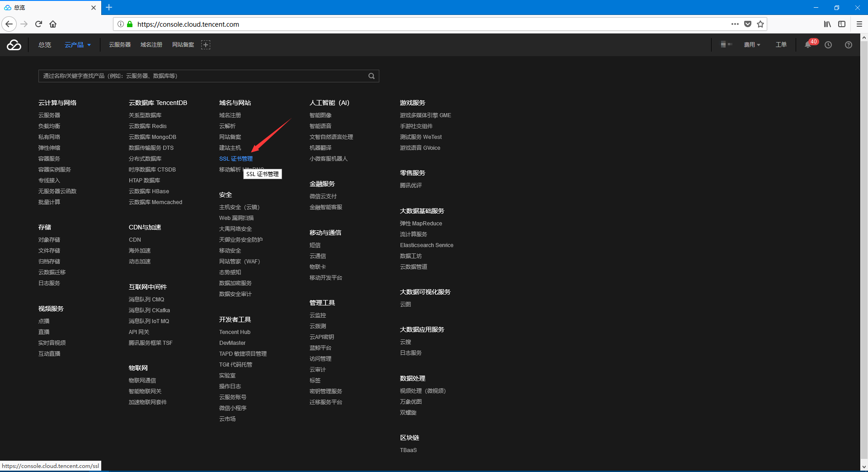Open 实时音视频 video service link
This screenshot has height=472, width=868.
coord(52,343)
